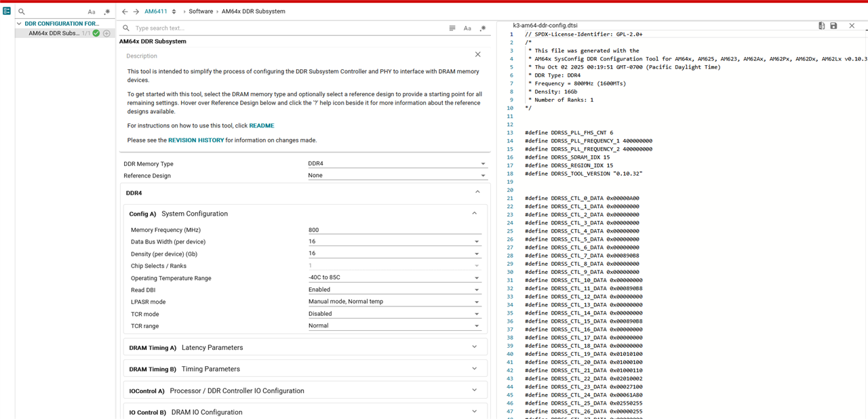The width and height of the screenshot is (868, 419).
Task: Open the product list sidebar icon
Action: (x=7, y=12)
